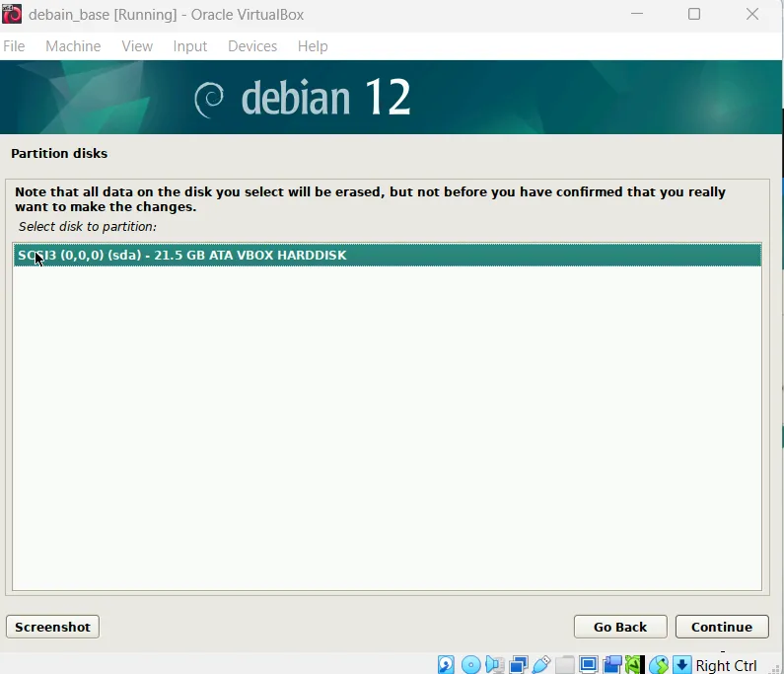Open the audio speaker status icon
This screenshot has height=674, width=784.
pos(494,665)
